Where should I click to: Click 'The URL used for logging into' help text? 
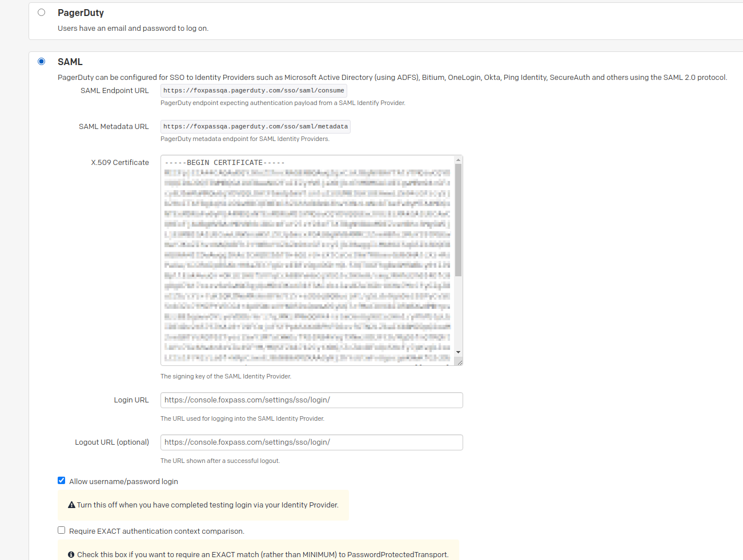(242, 418)
